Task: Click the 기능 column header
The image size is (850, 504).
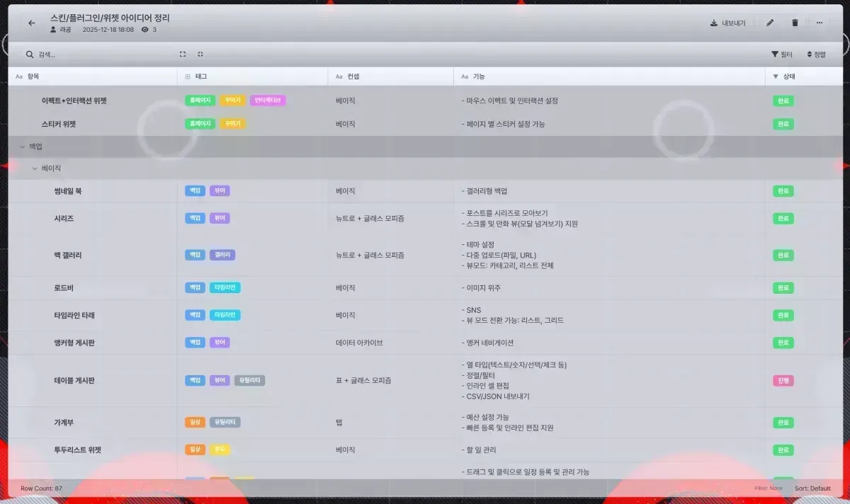Action: pos(609,76)
